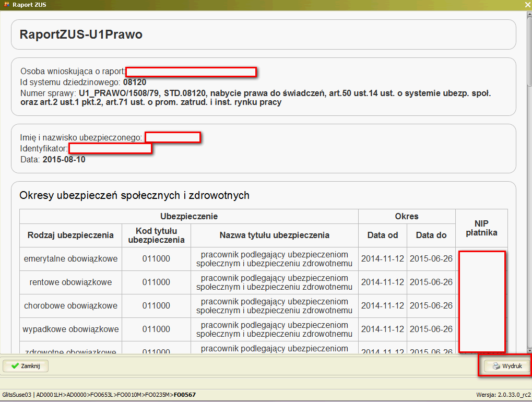This screenshot has width=532, height=402.
Task: Click the 'Ubezpieczenie' group header
Action: 189,217
